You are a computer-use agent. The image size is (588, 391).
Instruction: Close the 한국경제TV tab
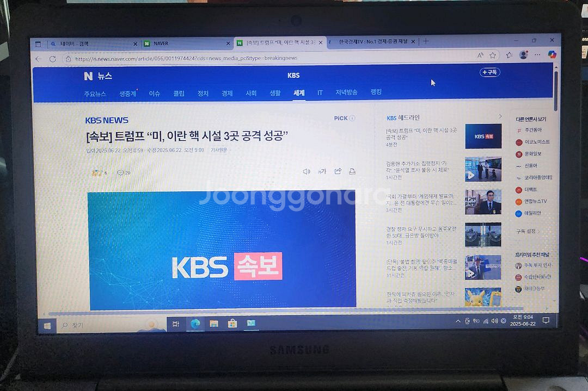(413, 41)
